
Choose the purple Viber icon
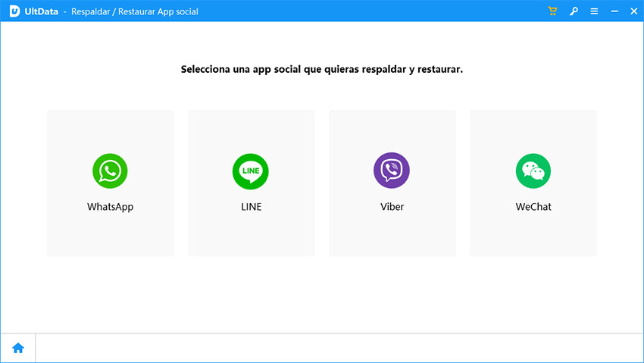[x=392, y=171]
